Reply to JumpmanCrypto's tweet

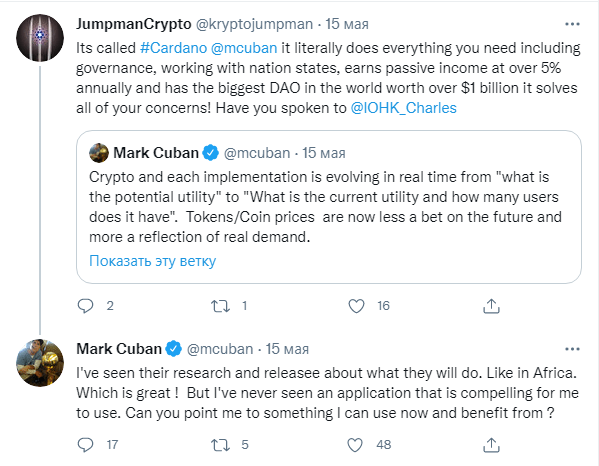pyautogui.click(x=86, y=306)
